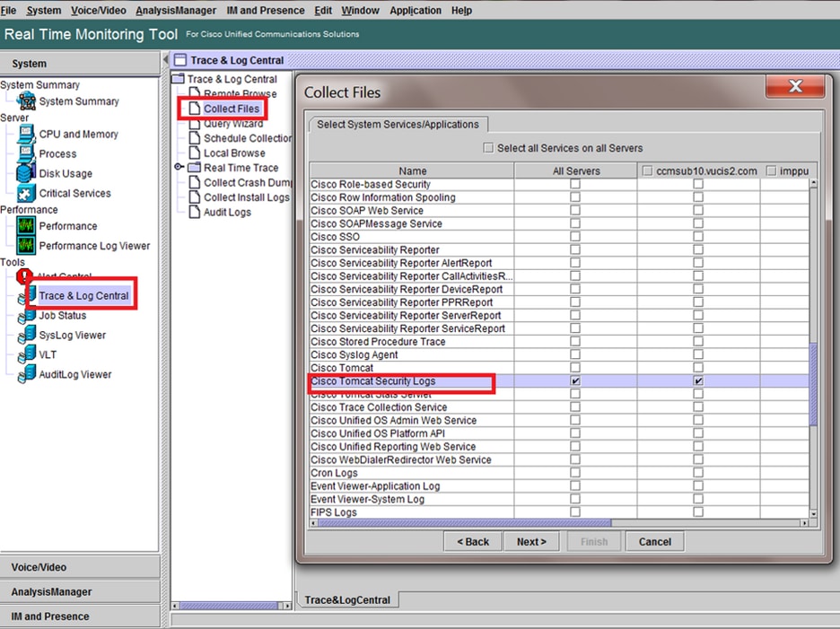Image resolution: width=840 pixels, height=629 pixels.
Task: Check All Servers box for Cron Logs
Action: tap(575, 473)
